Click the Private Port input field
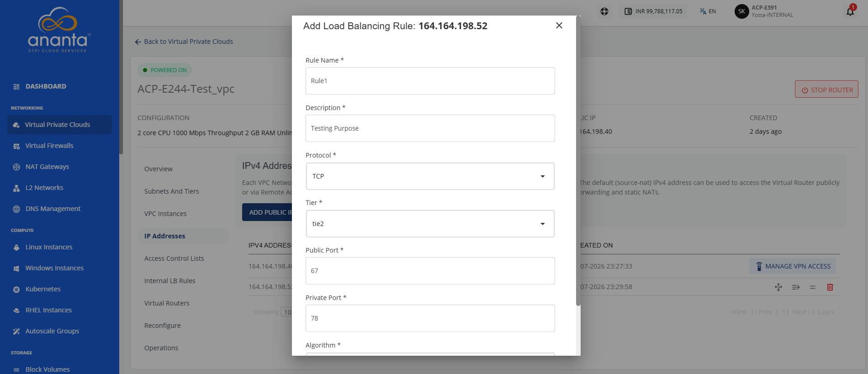 (x=430, y=318)
